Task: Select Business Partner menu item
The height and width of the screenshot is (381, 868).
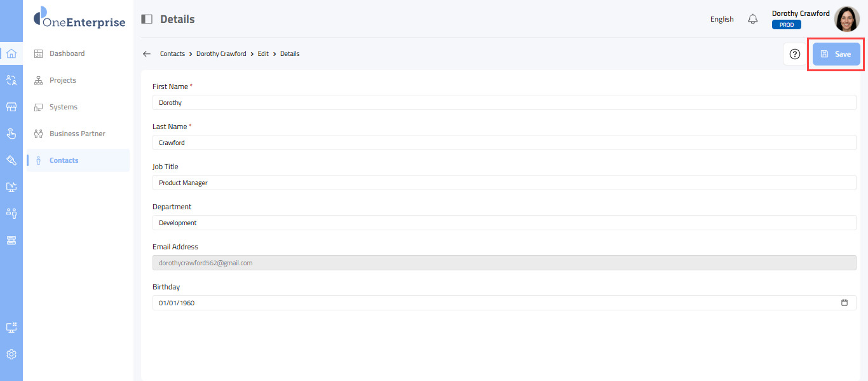Action: pyautogui.click(x=77, y=134)
